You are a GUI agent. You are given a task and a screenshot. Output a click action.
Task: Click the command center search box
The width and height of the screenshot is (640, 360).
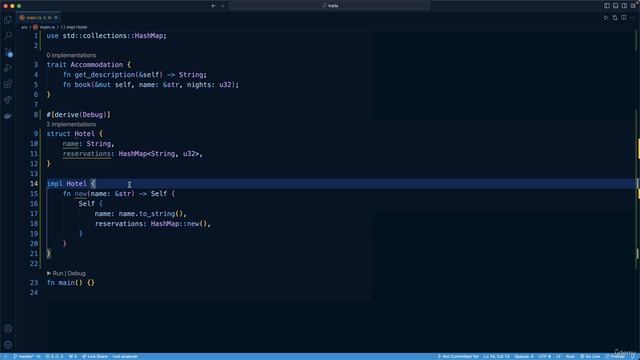(329, 6)
